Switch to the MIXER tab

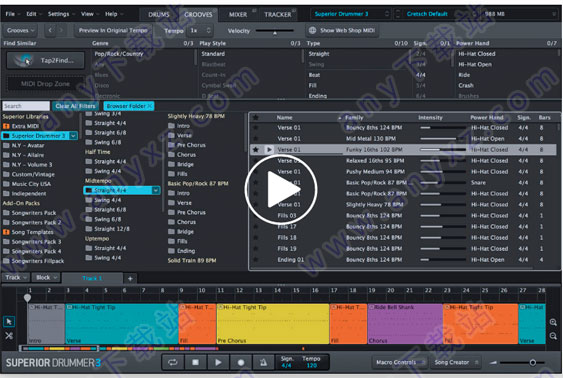point(238,14)
